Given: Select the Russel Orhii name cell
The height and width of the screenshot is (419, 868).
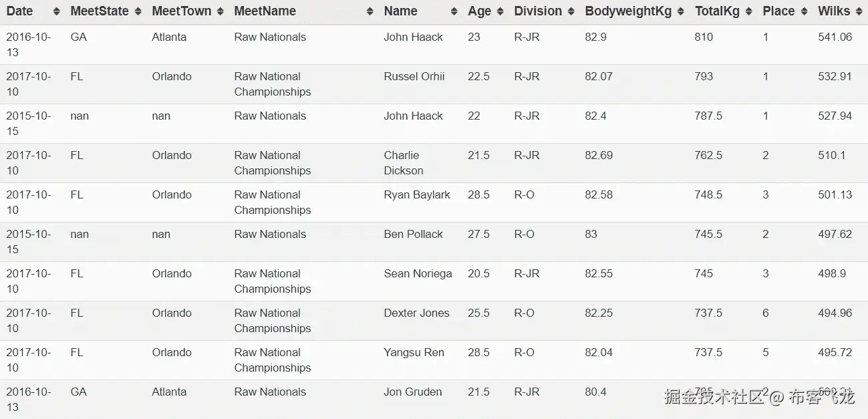Looking at the screenshot, I should pyautogui.click(x=414, y=77).
